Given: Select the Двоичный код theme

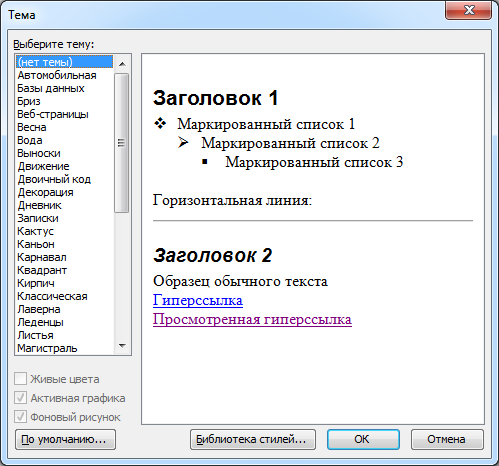Looking at the screenshot, I should (x=65, y=179).
